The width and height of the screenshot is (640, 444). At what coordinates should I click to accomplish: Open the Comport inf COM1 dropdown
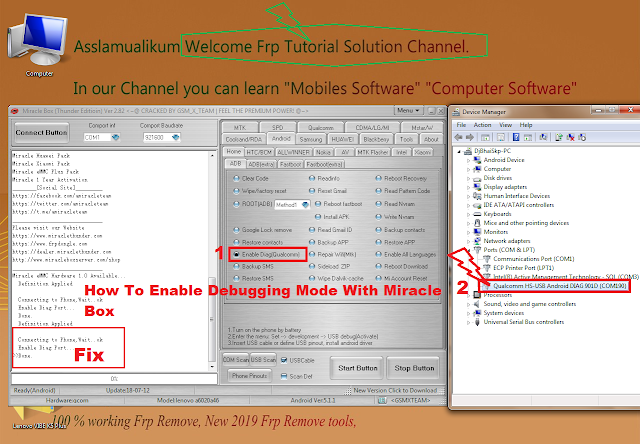[x=116, y=138]
